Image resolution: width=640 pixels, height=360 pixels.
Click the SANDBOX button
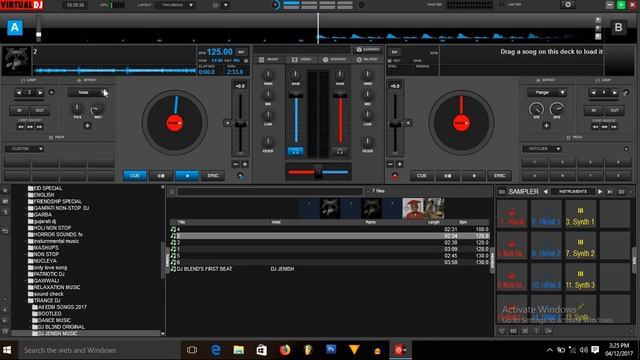coord(368,49)
